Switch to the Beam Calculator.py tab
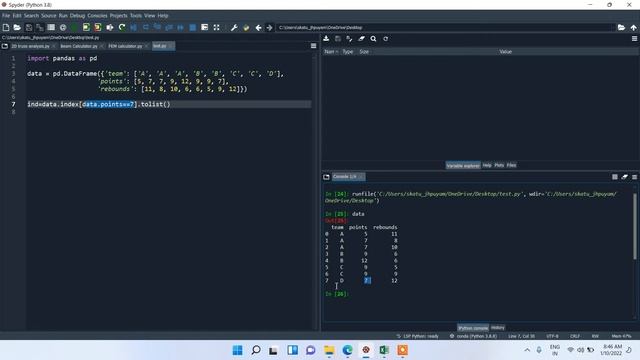The width and height of the screenshot is (640, 360). [x=79, y=46]
